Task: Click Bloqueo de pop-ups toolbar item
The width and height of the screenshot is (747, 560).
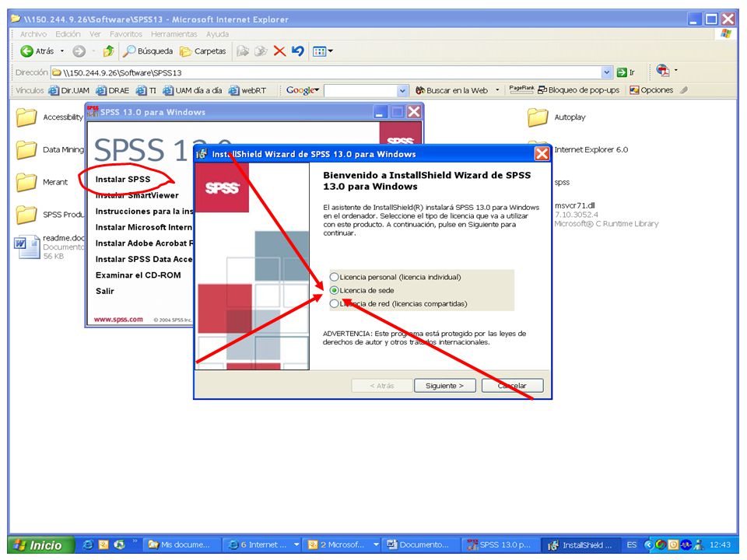Action: (x=578, y=90)
